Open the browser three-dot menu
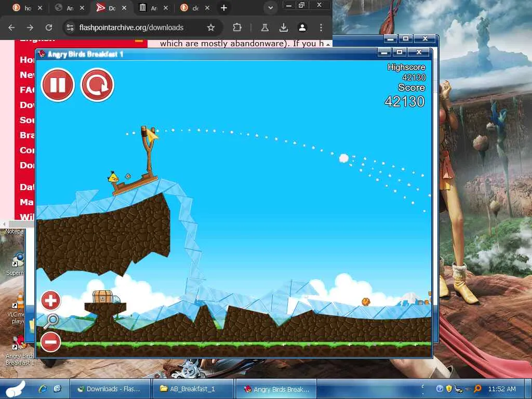This screenshot has width=532, height=399. [x=321, y=28]
